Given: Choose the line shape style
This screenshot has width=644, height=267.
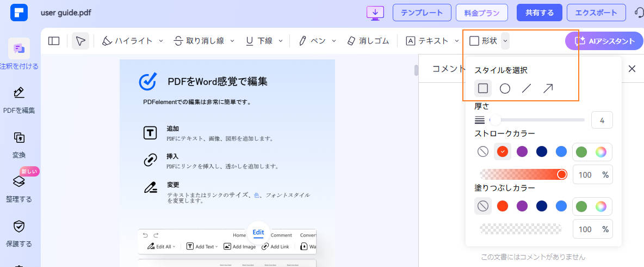Looking at the screenshot, I should coord(526,88).
